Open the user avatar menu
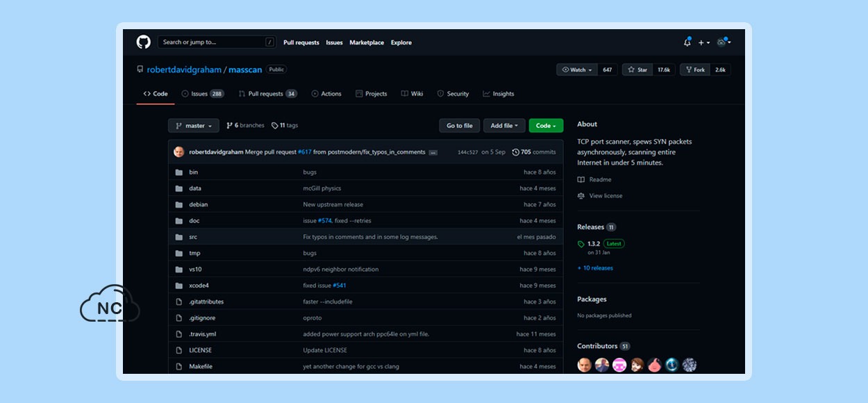Screen dimensions: 868x403 [724, 42]
